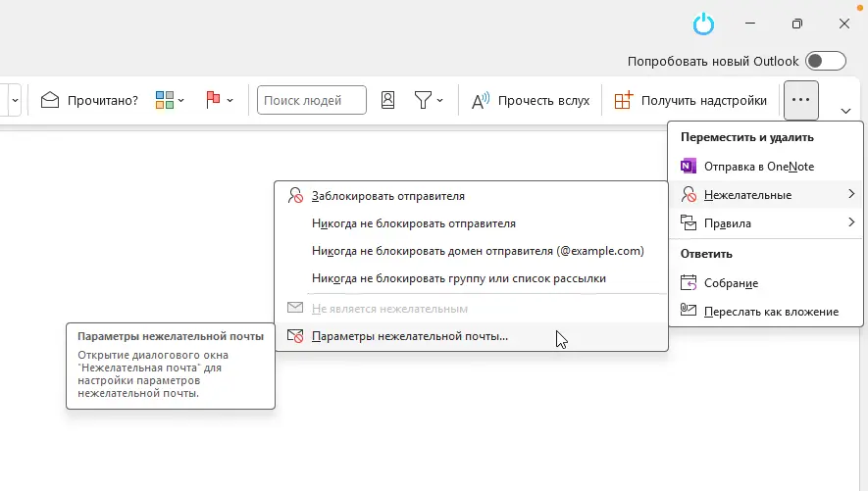Expand the ribbon display options chevron
This screenshot has width=868, height=491.
pos(845,110)
